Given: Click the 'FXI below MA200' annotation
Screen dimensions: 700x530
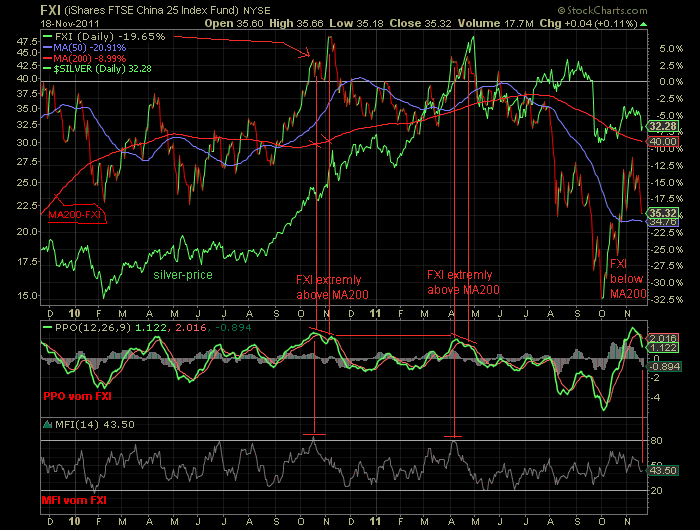Looking at the screenshot, I should [x=627, y=278].
